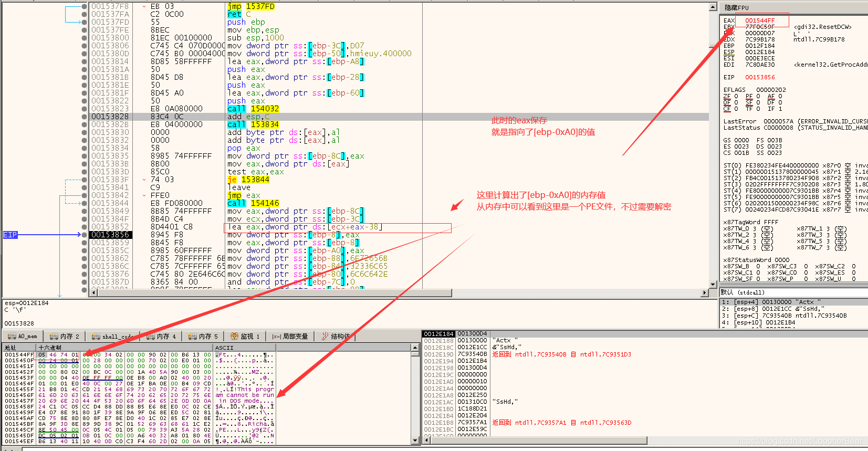This screenshot has width=868, height=451.
Task: Switch to 内存 4 dump tab
Action: [x=161, y=336]
